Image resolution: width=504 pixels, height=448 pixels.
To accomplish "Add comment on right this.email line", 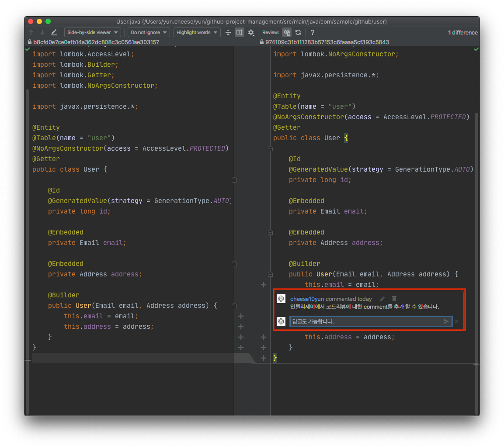I will pos(264,285).
